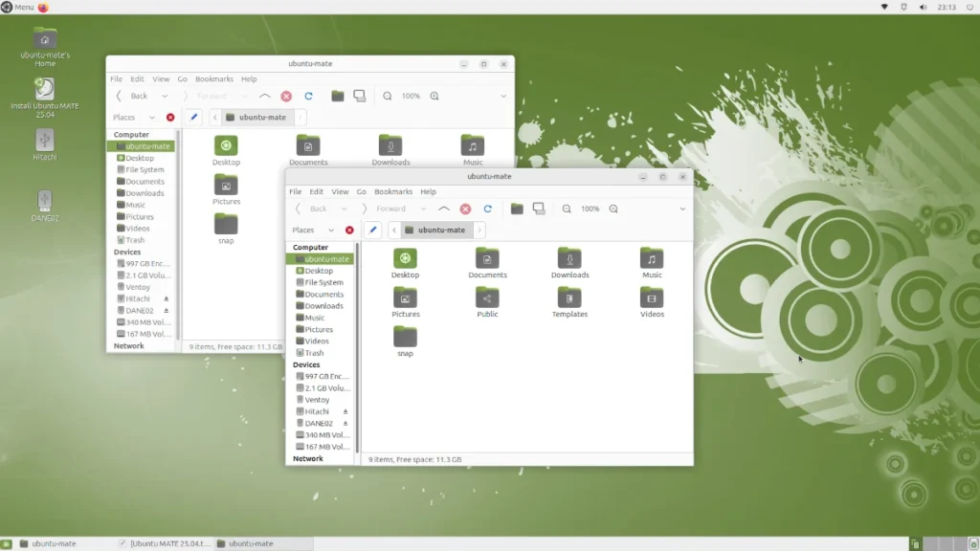The width and height of the screenshot is (980, 551).
Task: Go up to parent folder in the front window
Action: (444, 209)
